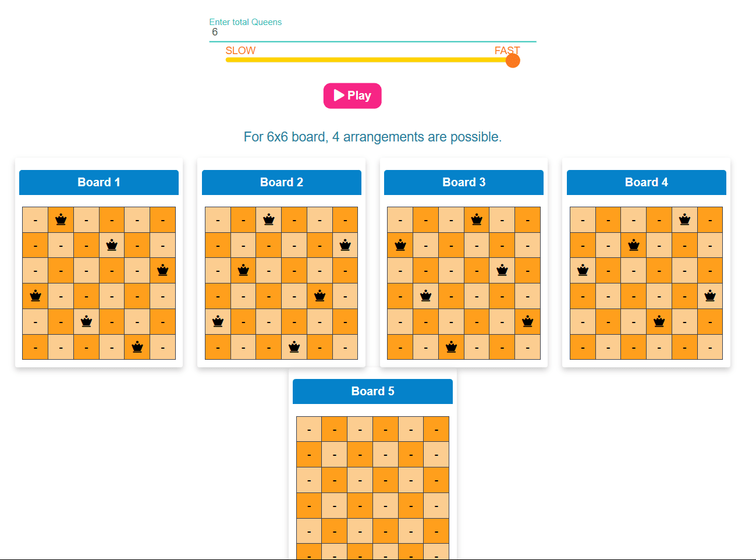The image size is (756, 560).
Task: Click the queen in Board 3's bottom row
Action: (451, 347)
